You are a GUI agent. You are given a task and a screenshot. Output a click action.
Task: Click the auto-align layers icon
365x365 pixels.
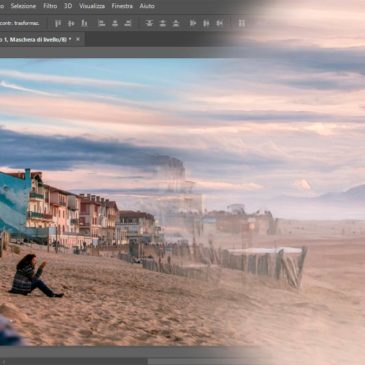[x=242, y=23]
